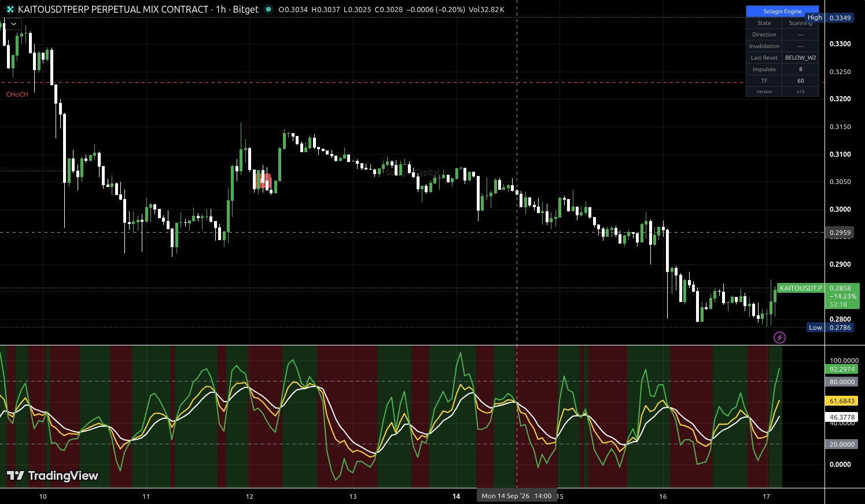Click the 20.0000 lower band label
This screenshot has width=865, height=504.
(842, 444)
